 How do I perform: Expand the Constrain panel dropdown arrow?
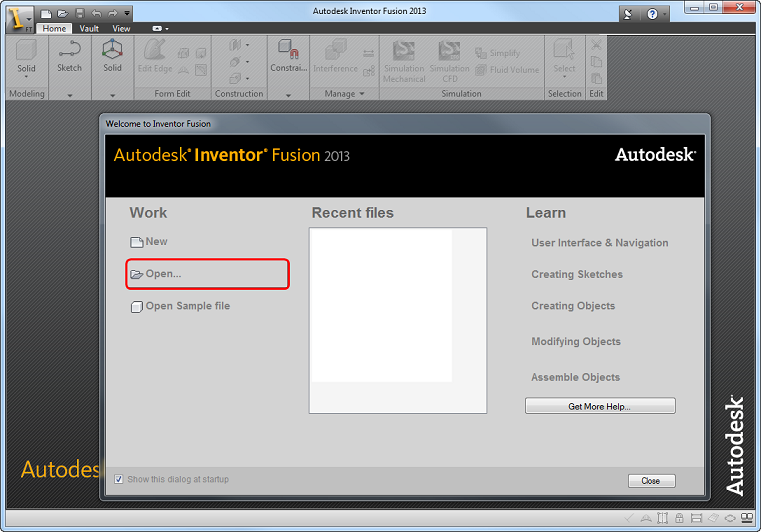point(288,96)
